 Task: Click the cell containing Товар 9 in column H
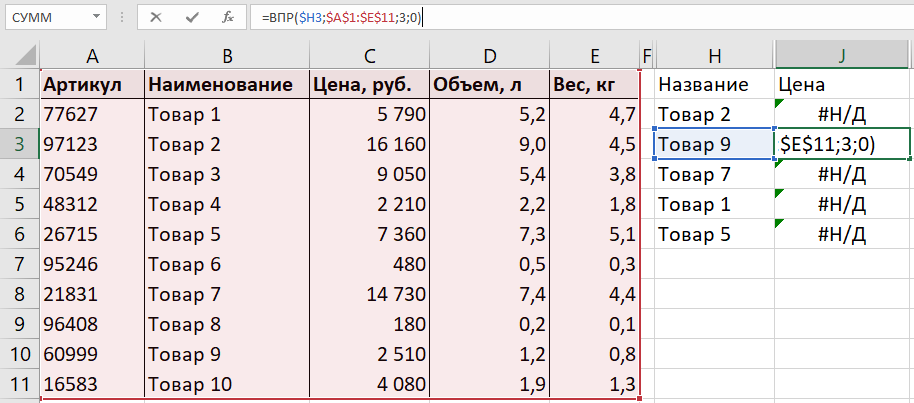(x=713, y=144)
